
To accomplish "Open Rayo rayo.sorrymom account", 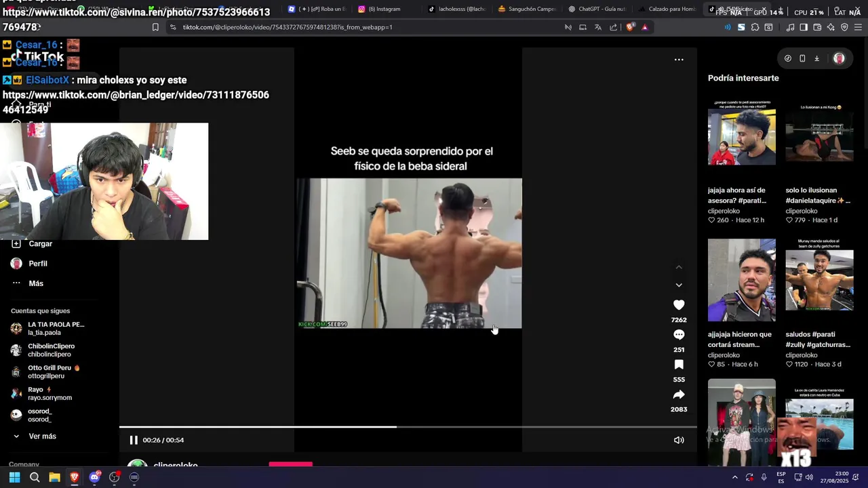I will click(41, 394).
